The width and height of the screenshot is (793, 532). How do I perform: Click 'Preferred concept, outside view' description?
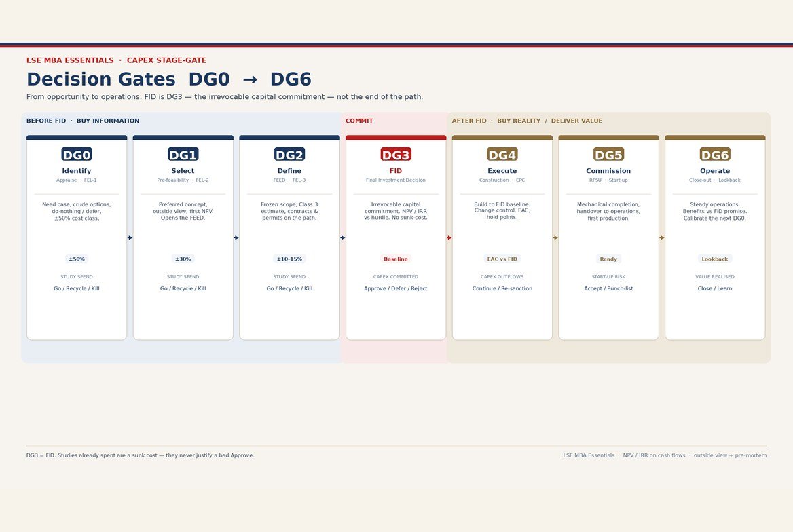click(183, 212)
